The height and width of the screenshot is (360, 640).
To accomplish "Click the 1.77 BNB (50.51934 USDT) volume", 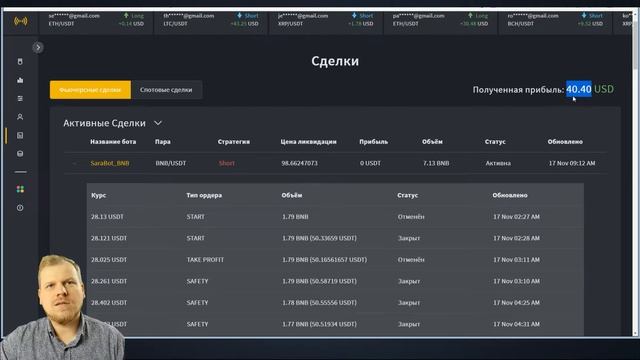I will click(319, 324).
